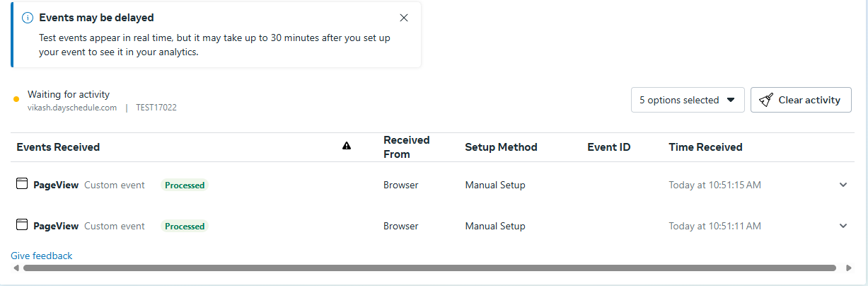Dismiss the Events may be delayed notice
The height and width of the screenshot is (286, 868).
coord(404,18)
